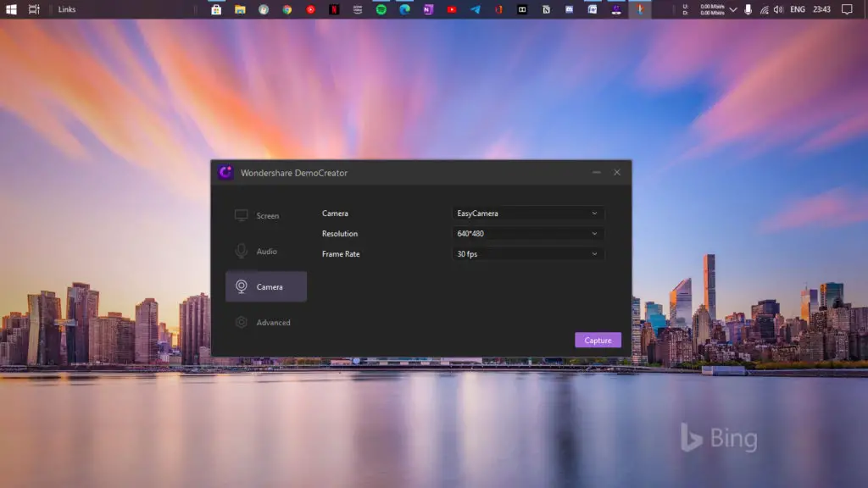Screen dimensions: 868x488
Task: Show hidden system tray icons
Action: point(733,9)
